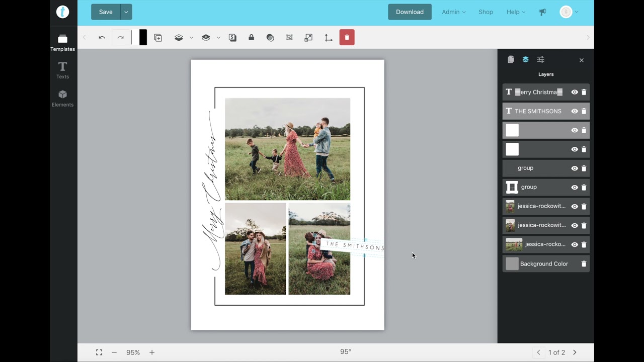The width and height of the screenshot is (644, 362).
Task: Switch to the Pages panel tab
Action: click(x=511, y=59)
